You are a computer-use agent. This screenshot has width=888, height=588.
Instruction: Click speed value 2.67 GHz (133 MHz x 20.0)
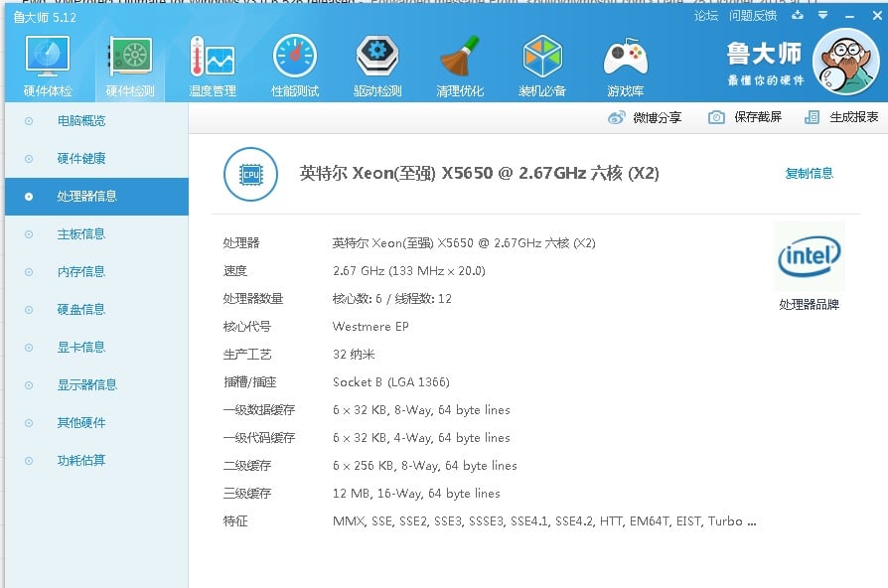pyautogui.click(x=409, y=271)
